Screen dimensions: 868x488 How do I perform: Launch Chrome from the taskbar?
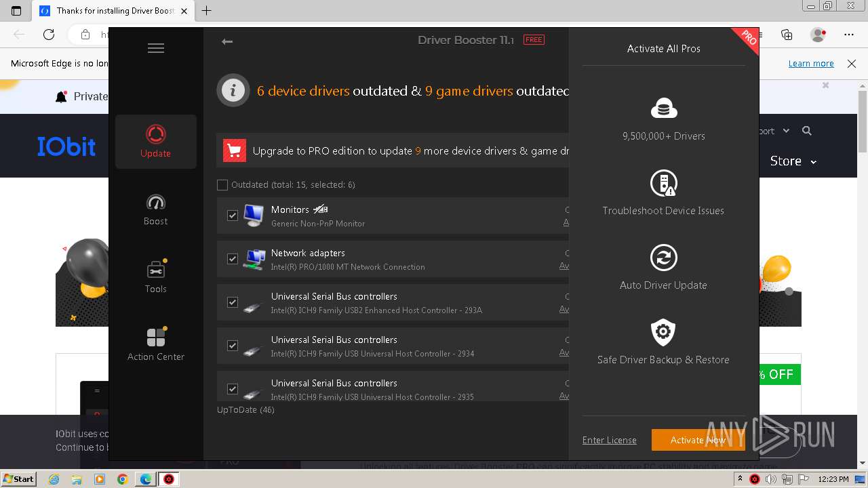click(123, 479)
